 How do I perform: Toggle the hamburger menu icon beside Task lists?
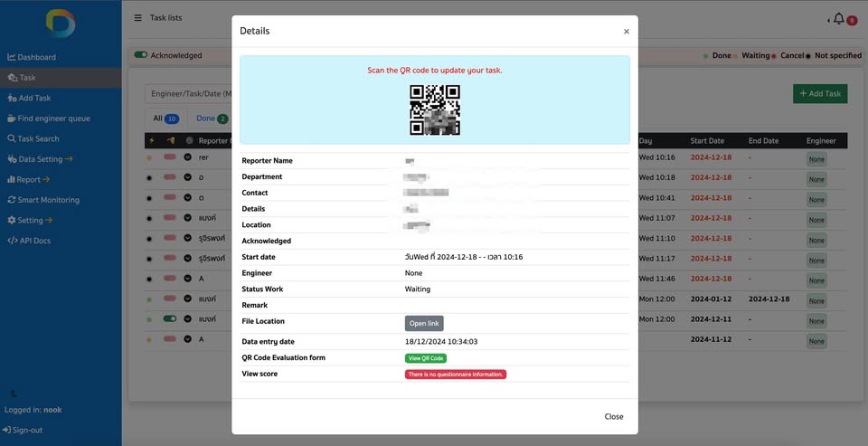click(x=137, y=18)
